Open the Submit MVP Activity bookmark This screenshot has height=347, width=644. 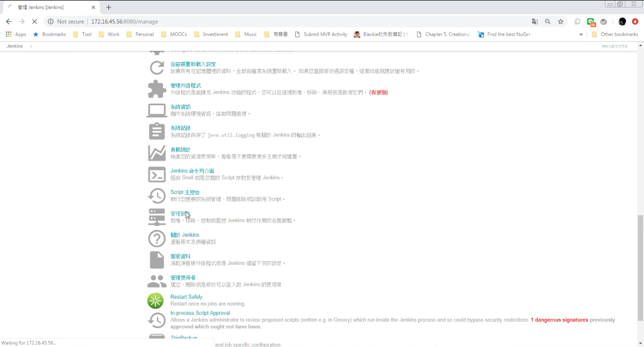tap(321, 34)
